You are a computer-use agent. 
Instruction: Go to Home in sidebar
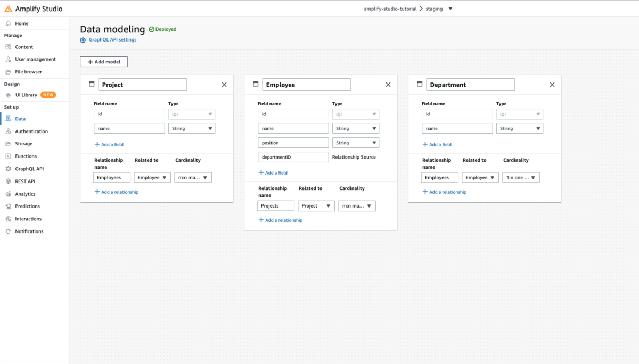click(22, 23)
